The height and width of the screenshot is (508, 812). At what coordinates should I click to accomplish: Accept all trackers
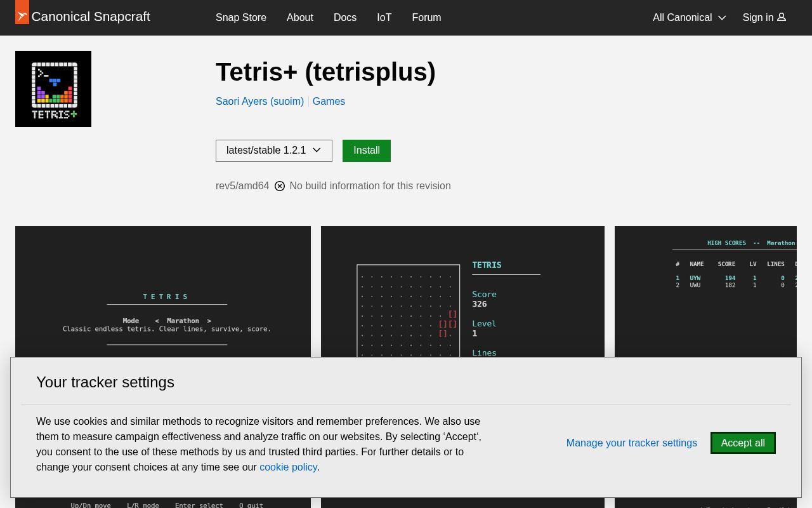743,443
